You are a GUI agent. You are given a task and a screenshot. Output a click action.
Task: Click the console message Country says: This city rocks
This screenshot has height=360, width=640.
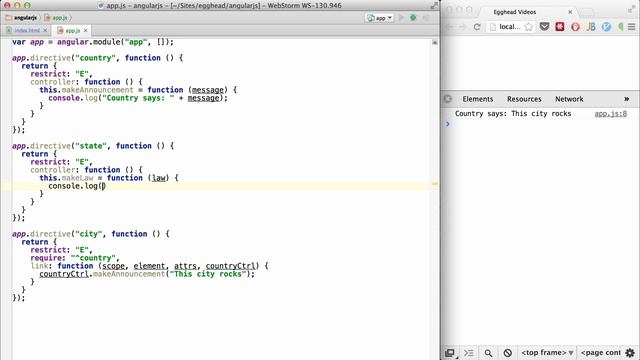click(x=513, y=114)
